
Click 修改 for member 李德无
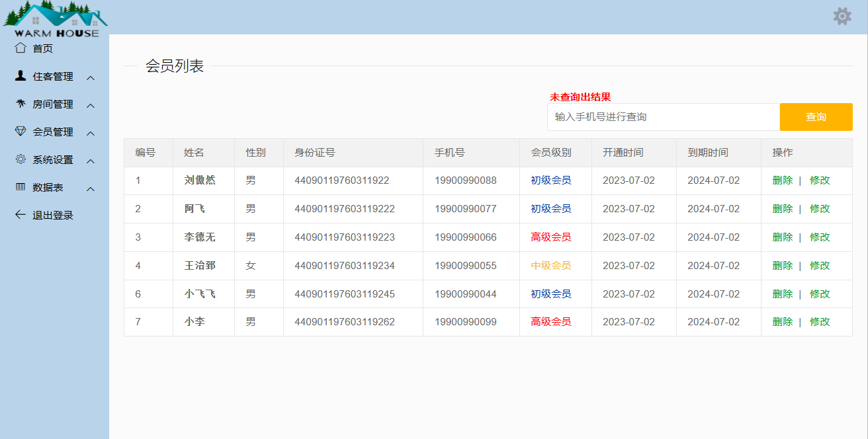[x=820, y=237]
